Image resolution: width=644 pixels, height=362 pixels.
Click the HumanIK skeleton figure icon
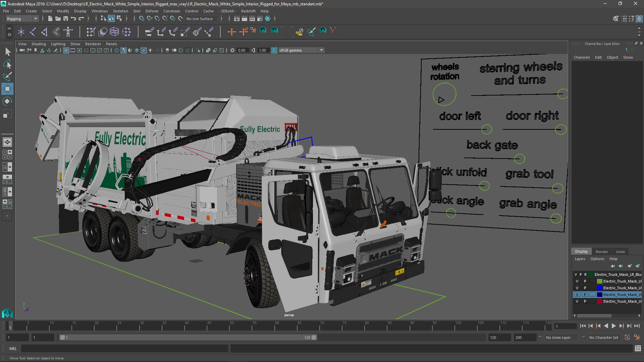pyautogui.click(x=68, y=32)
